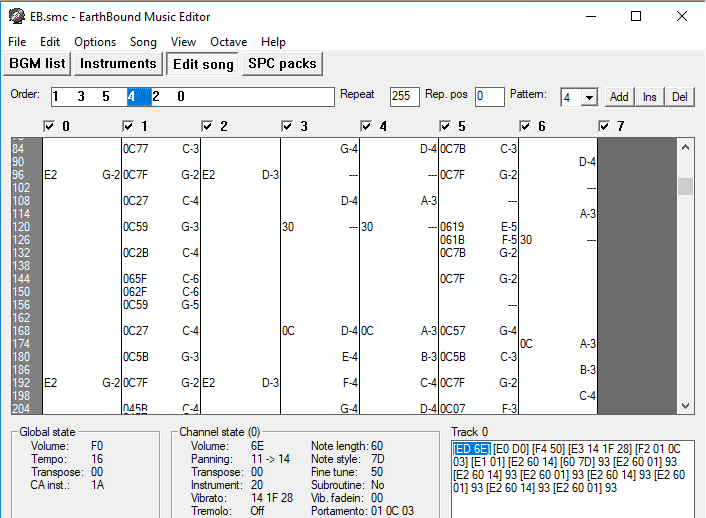Click Global state Tempo value 16

click(x=97, y=459)
